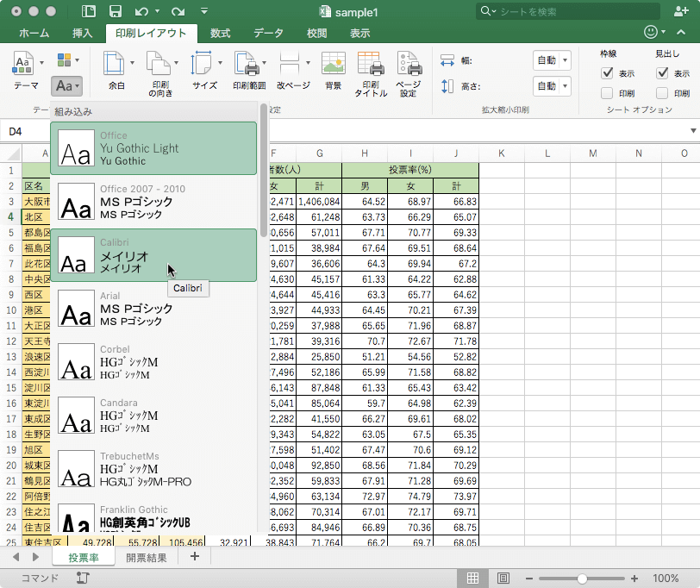Click the Undo arrow icon
This screenshot has width=700, height=588.
(x=141, y=11)
